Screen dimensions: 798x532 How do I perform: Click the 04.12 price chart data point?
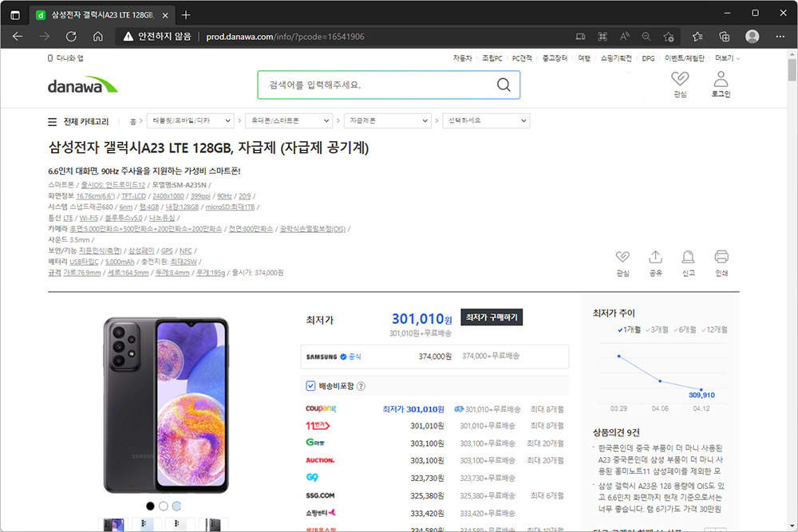click(701, 389)
